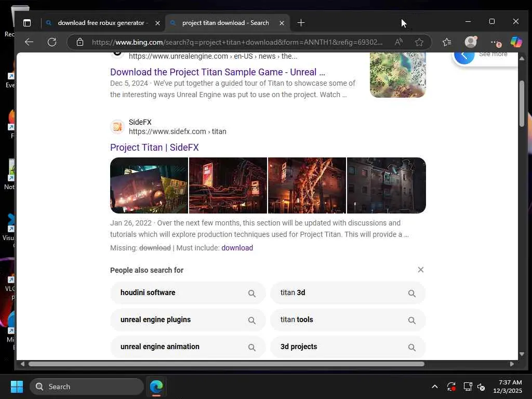
Task: Click the SideFX site favicon
Action: point(117,127)
